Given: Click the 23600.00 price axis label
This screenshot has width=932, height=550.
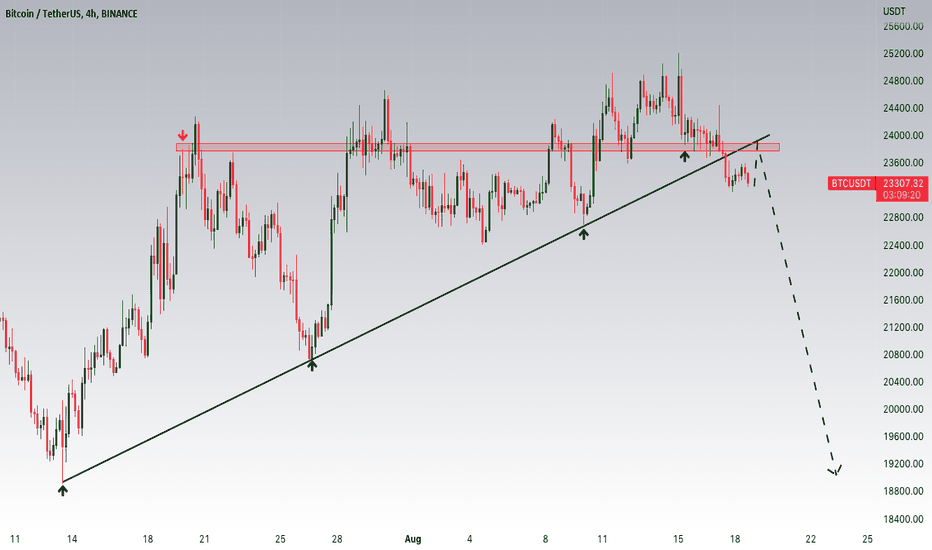Looking at the screenshot, I should pos(903,163).
